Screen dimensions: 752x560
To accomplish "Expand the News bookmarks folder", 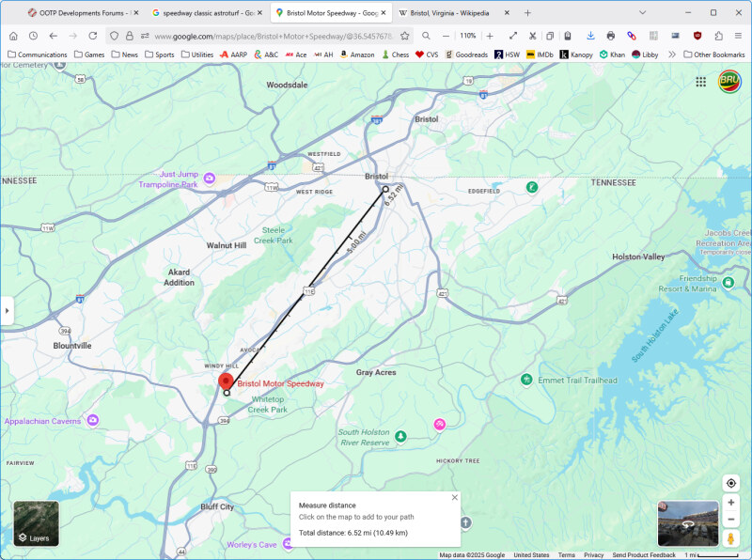I will (x=125, y=54).
